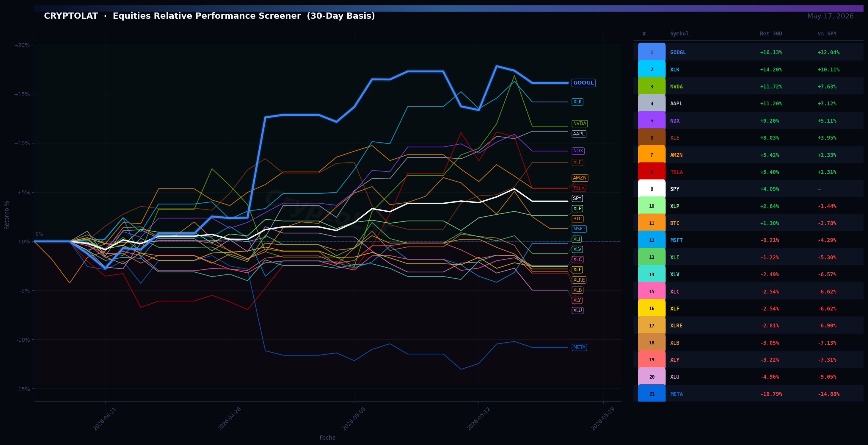Click the MSFT series label on the chart

tap(579, 229)
